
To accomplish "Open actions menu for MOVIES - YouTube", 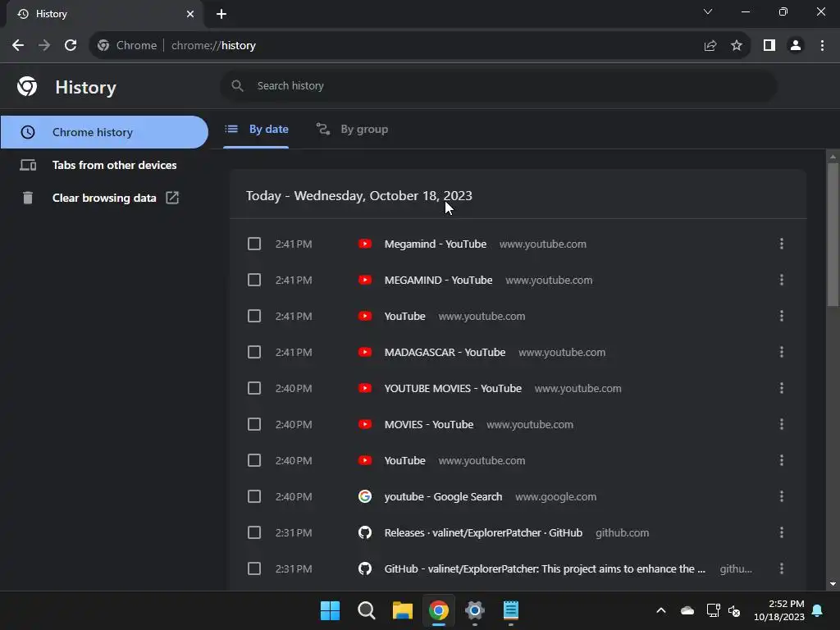I will point(782,424).
